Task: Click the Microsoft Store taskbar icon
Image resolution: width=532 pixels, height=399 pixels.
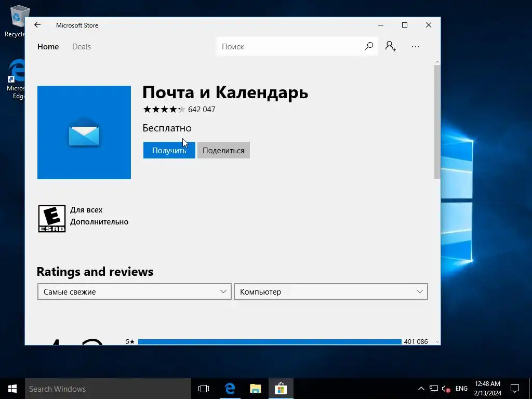Action: pyautogui.click(x=281, y=389)
